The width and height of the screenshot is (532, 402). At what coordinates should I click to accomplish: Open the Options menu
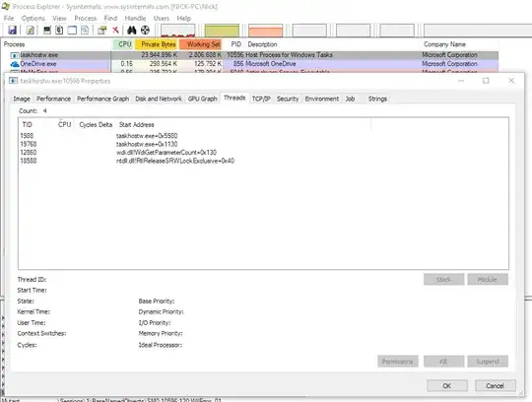pos(33,19)
